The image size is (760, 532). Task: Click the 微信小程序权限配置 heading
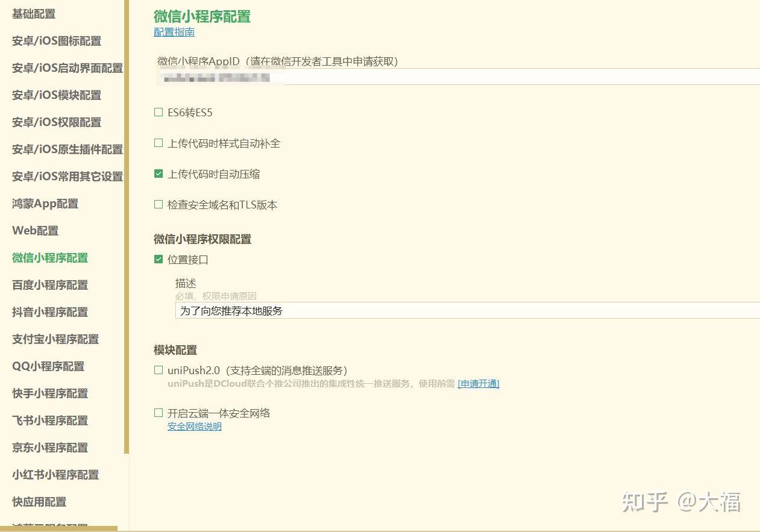click(x=203, y=239)
